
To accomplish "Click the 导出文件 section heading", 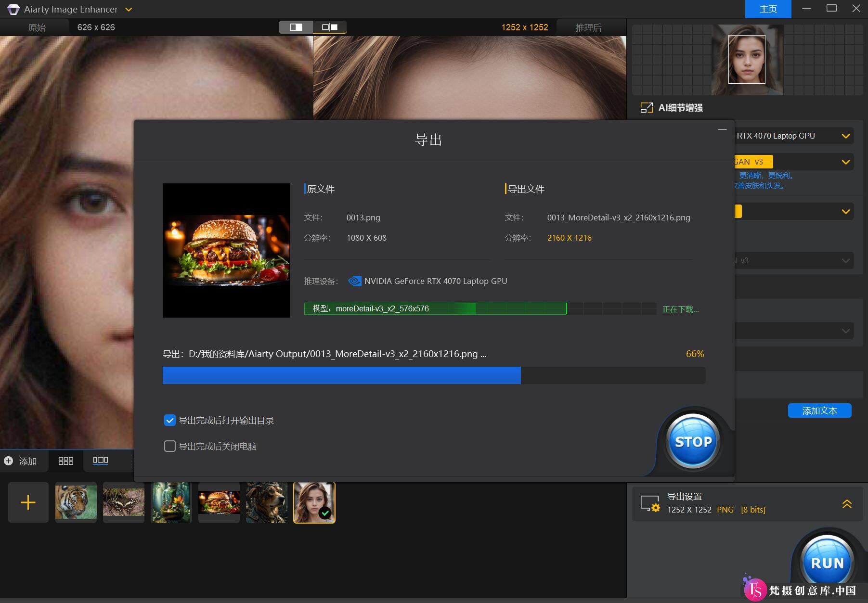I will [526, 189].
